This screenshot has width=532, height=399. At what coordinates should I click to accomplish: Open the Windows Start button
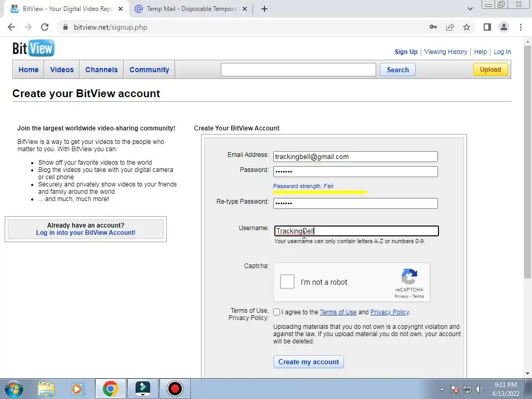coord(14,389)
